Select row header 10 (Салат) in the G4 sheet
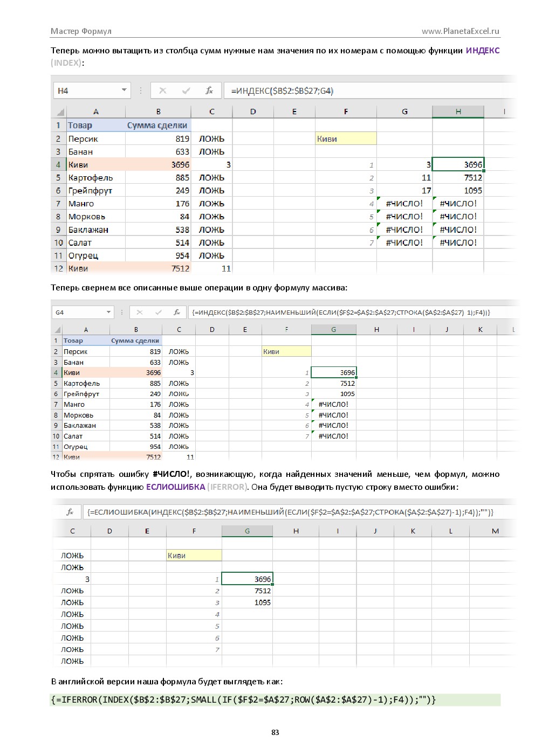The height and width of the screenshot is (756, 535). [56, 436]
